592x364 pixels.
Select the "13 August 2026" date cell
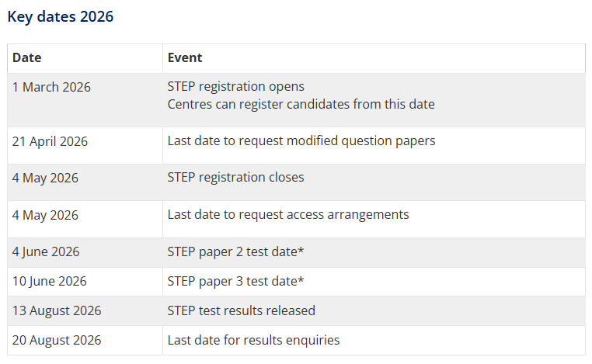pyautogui.click(x=57, y=310)
